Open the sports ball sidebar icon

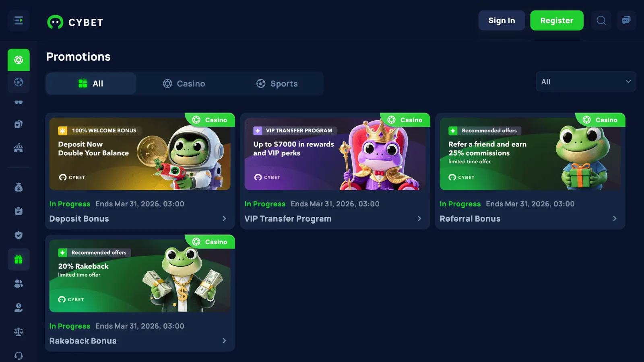[19, 82]
